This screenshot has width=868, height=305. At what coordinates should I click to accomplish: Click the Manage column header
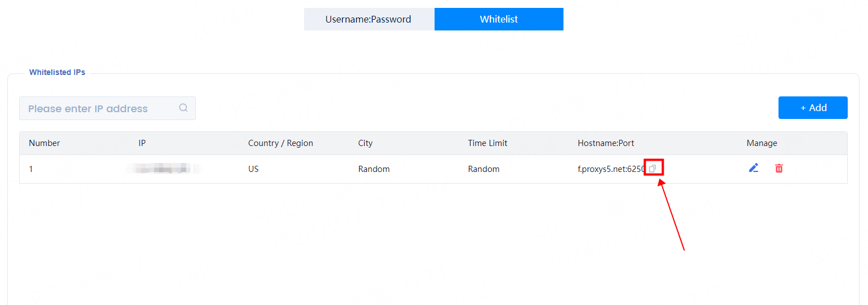pos(762,143)
